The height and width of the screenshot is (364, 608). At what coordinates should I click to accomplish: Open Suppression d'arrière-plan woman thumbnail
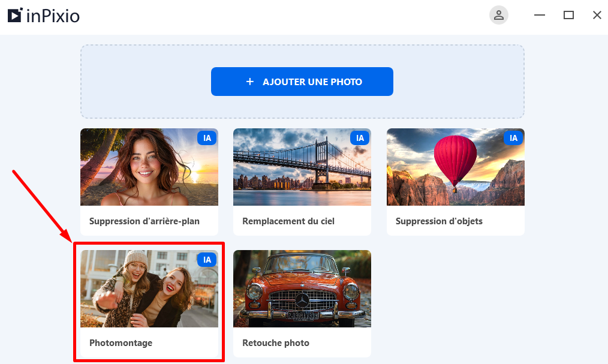point(149,167)
